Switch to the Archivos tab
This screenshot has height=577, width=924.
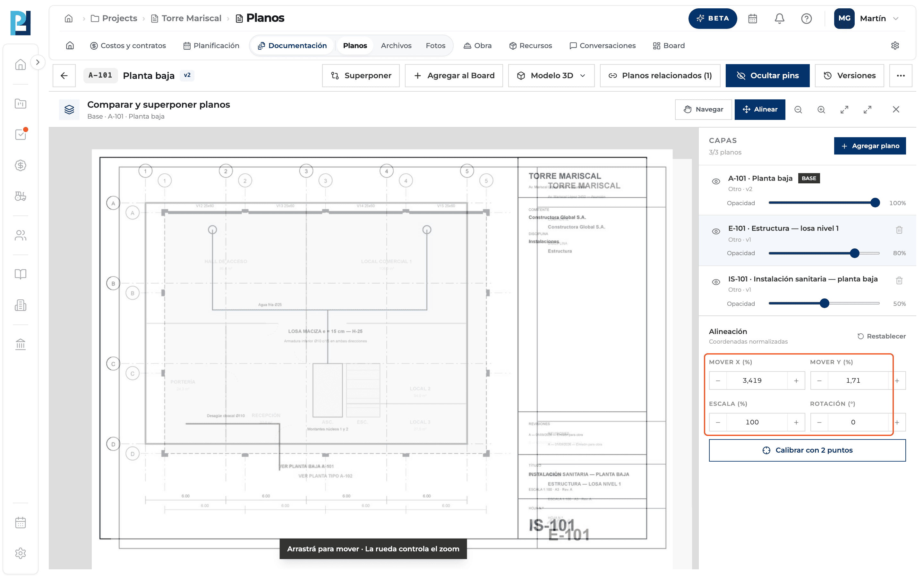(396, 46)
